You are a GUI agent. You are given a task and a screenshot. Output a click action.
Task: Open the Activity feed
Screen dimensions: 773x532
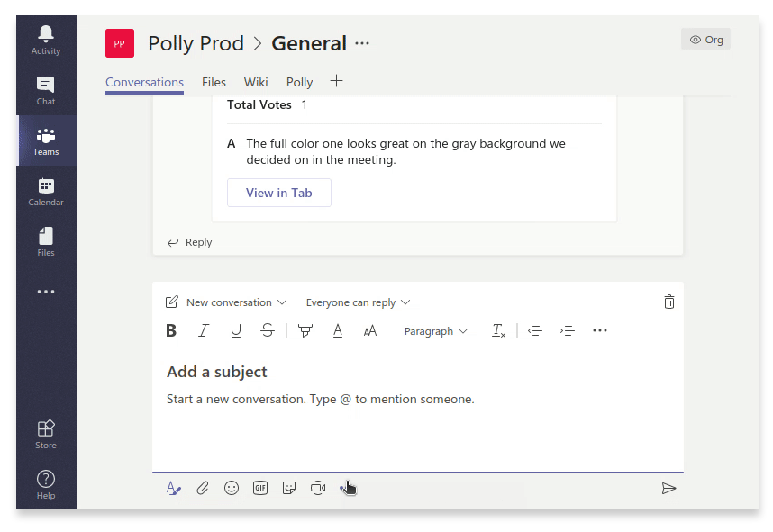pos(46,39)
